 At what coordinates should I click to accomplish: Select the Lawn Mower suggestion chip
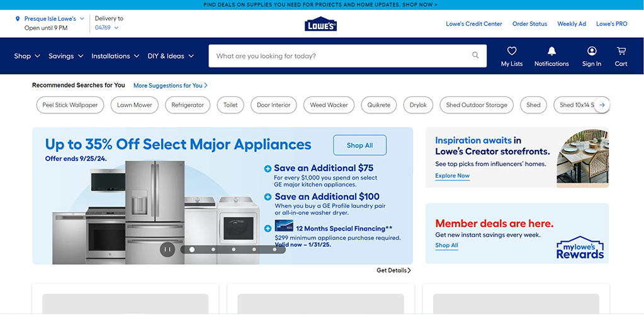pyautogui.click(x=135, y=105)
